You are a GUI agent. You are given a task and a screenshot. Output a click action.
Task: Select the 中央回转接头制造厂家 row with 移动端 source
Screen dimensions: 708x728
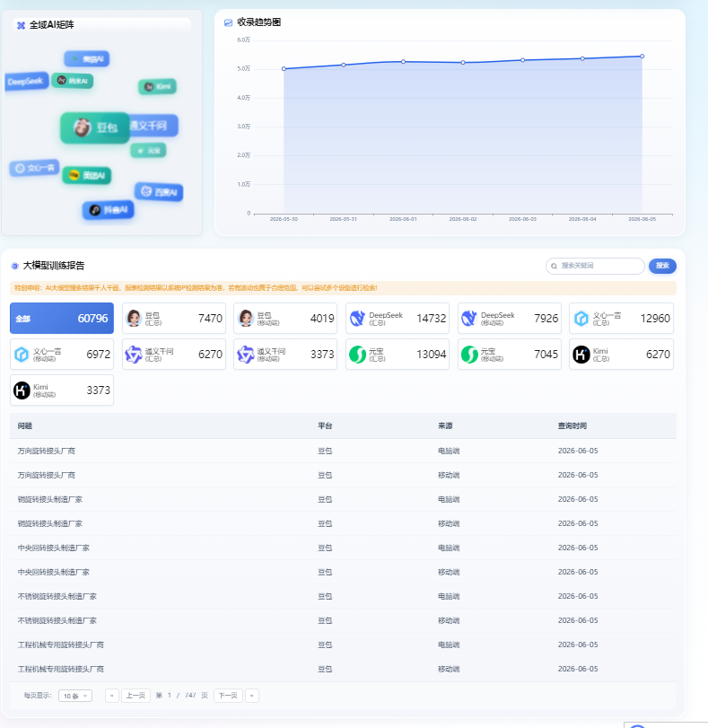343,572
